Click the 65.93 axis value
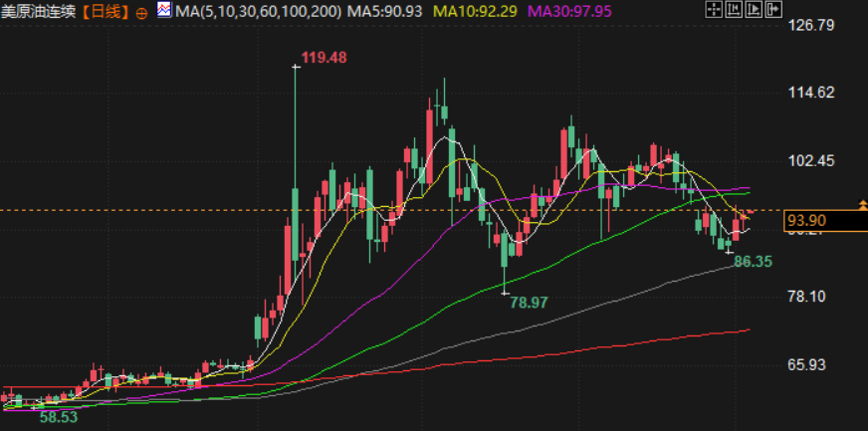 (806, 364)
